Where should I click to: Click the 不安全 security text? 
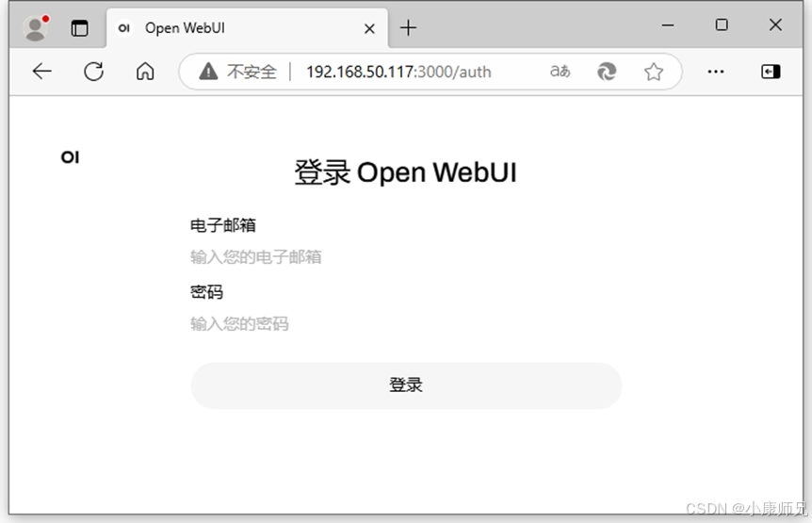(x=252, y=72)
